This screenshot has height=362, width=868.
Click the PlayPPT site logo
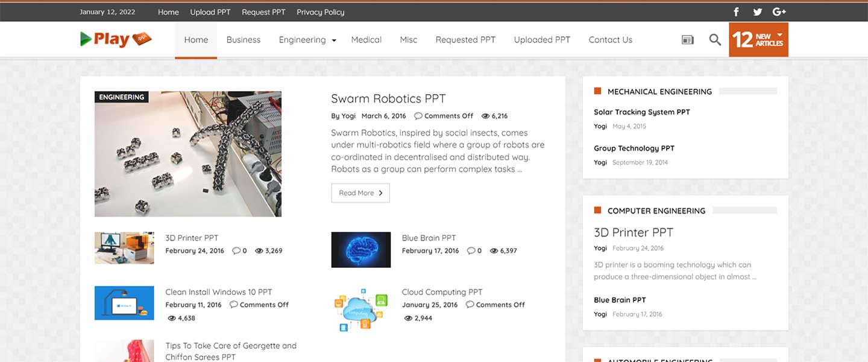coord(116,39)
